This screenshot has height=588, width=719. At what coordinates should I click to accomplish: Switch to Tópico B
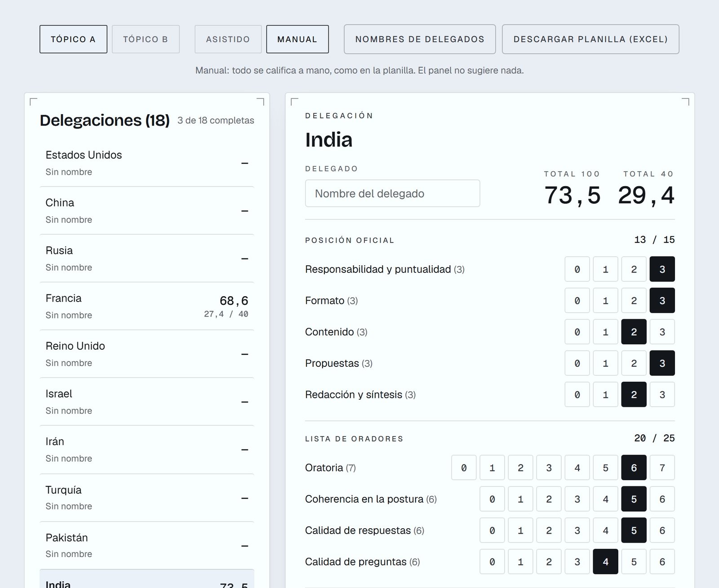coord(146,39)
